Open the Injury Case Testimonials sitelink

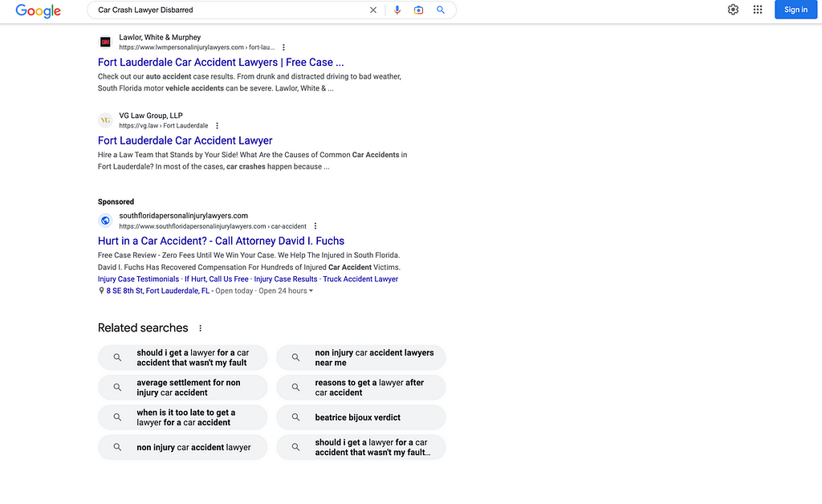click(x=138, y=279)
